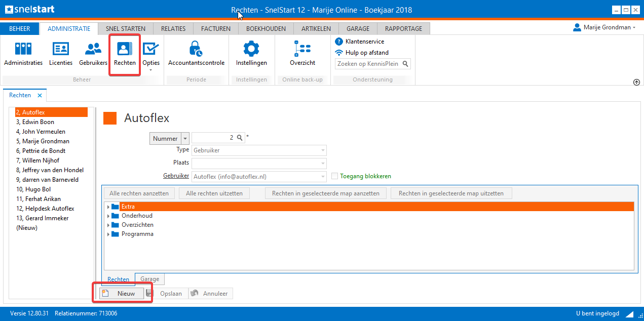Click the Zoeken op KennisPlein search field
This screenshot has width=644, height=321.
click(x=368, y=64)
